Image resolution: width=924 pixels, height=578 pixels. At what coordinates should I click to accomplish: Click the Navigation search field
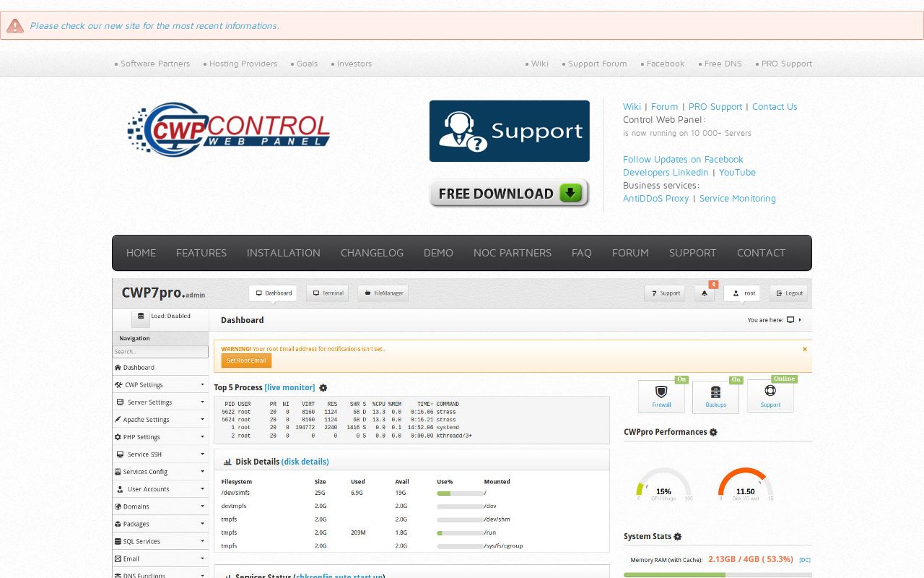160,352
